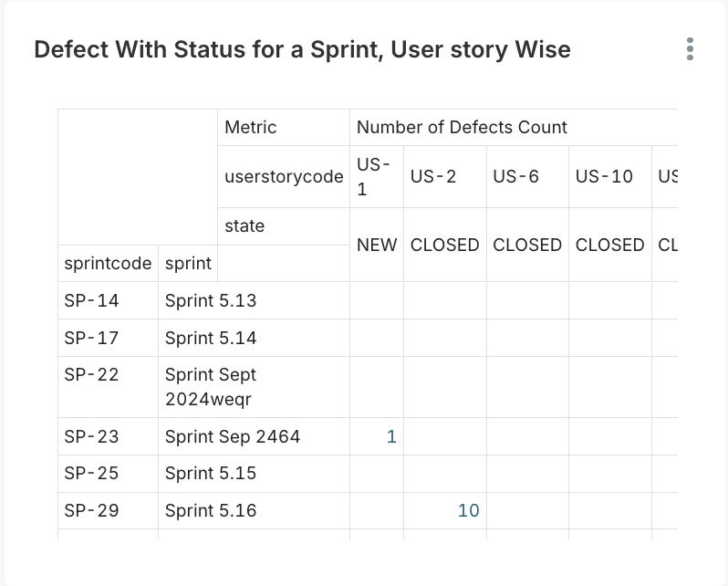
Task: Click the US-6 user story header
Action: 516,176
